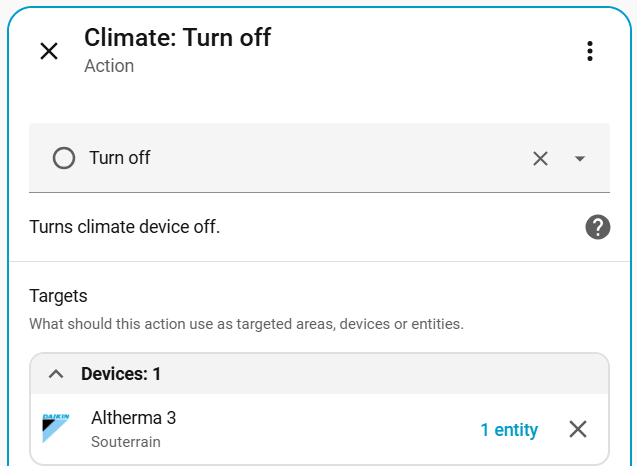Close the Climate: Turn off dialog
Screen dimensions: 637x466
(48, 51)
